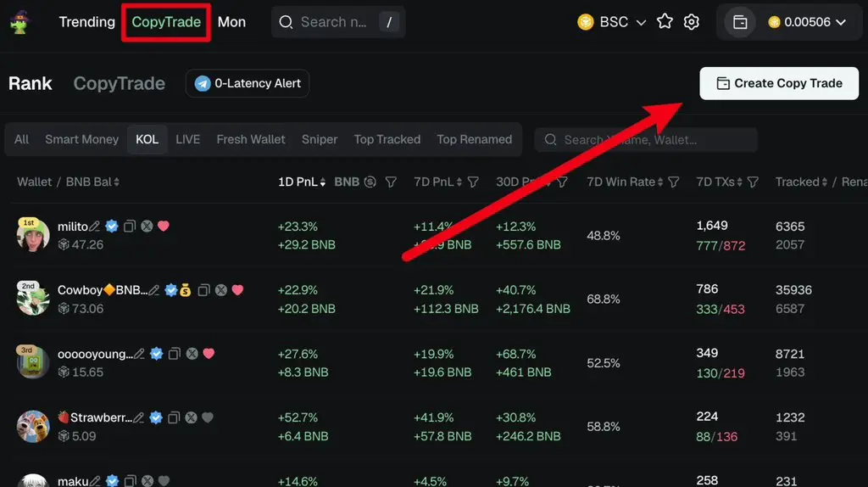Toggle BNB / USD currency icon
Screen dimensions: 868x487
pos(370,182)
